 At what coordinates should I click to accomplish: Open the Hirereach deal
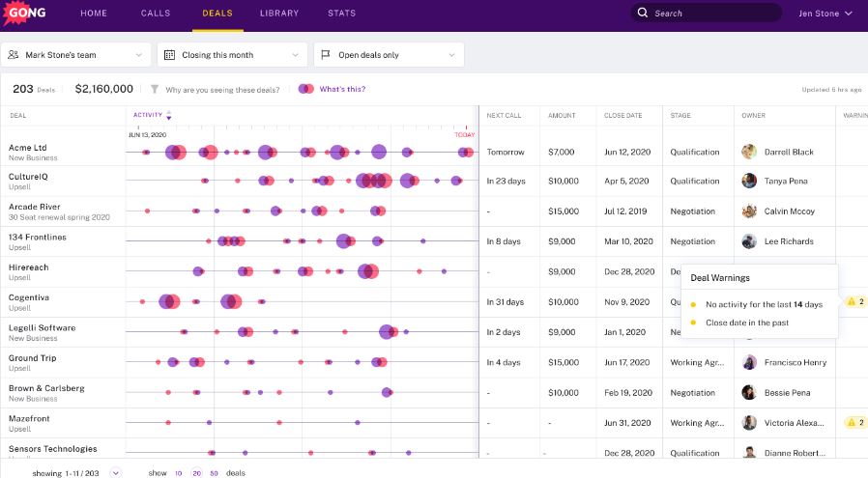[x=29, y=267]
